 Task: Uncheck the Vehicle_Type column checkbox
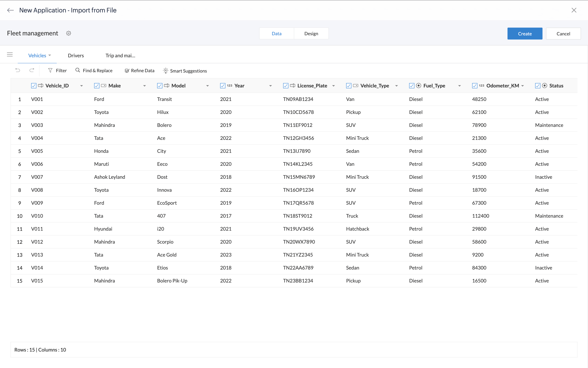pos(349,86)
